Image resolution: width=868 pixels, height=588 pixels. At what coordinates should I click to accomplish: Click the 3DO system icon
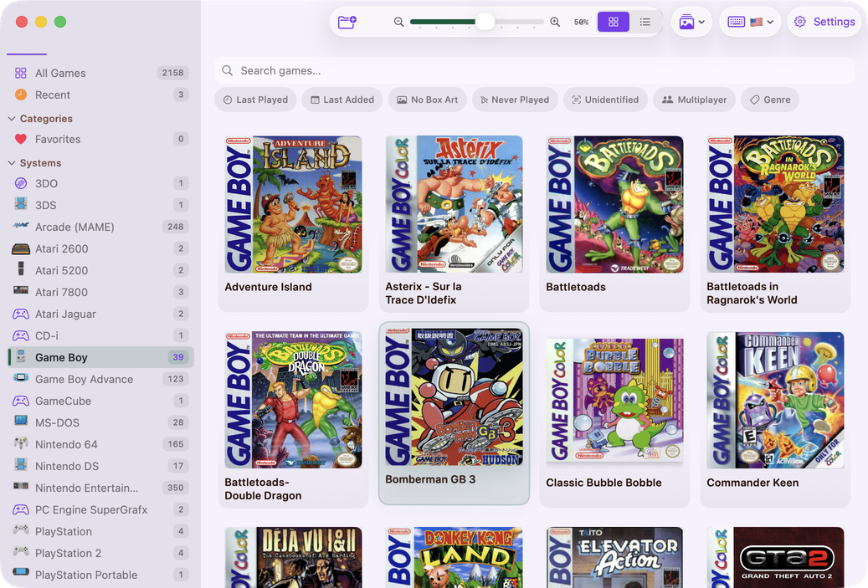click(x=20, y=183)
